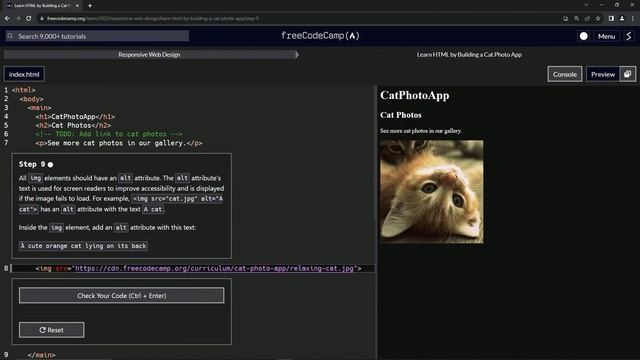Open Learn HTML by Building a Cat Photo App breadcrumb

click(x=469, y=55)
